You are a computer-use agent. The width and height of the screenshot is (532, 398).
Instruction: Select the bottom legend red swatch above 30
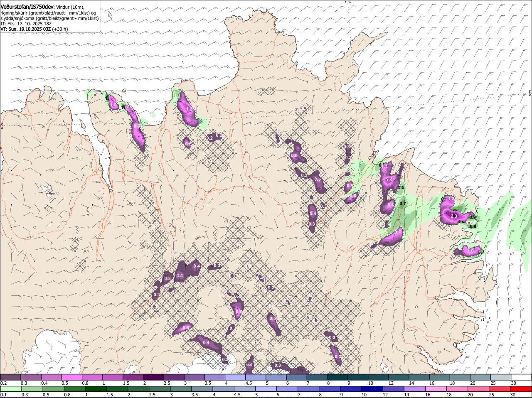522,389
